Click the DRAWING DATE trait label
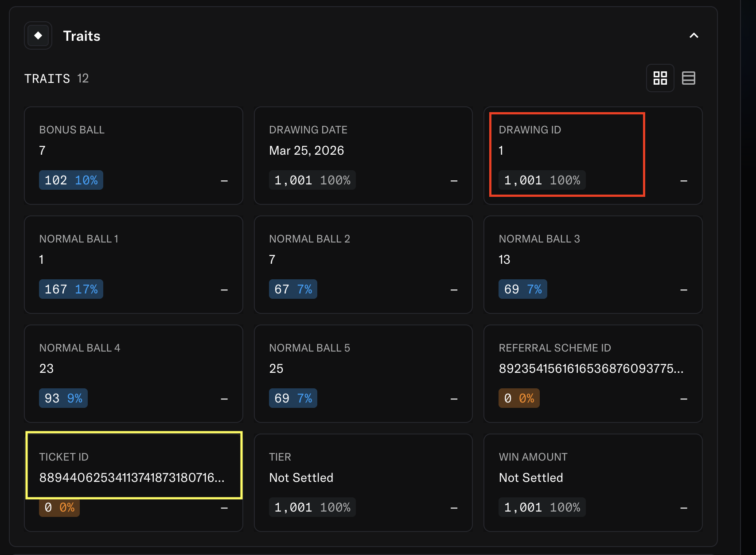This screenshot has width=756, height=555. (308, 130)
